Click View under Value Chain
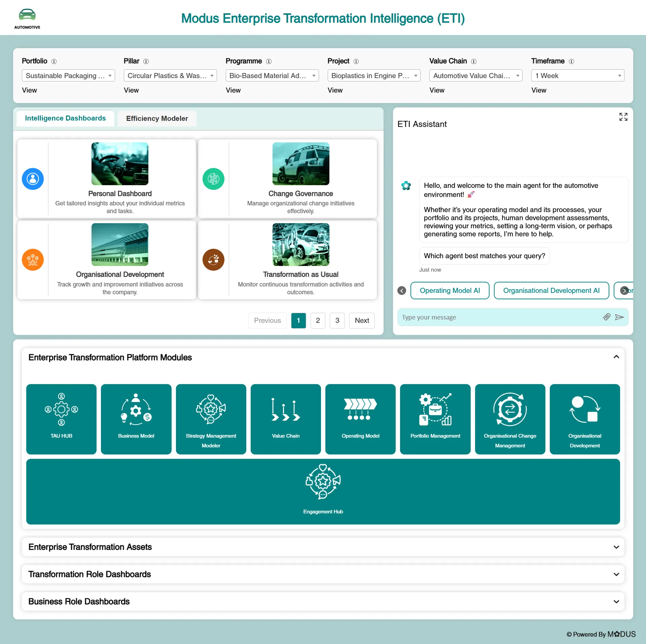 [x=437, y=90]
